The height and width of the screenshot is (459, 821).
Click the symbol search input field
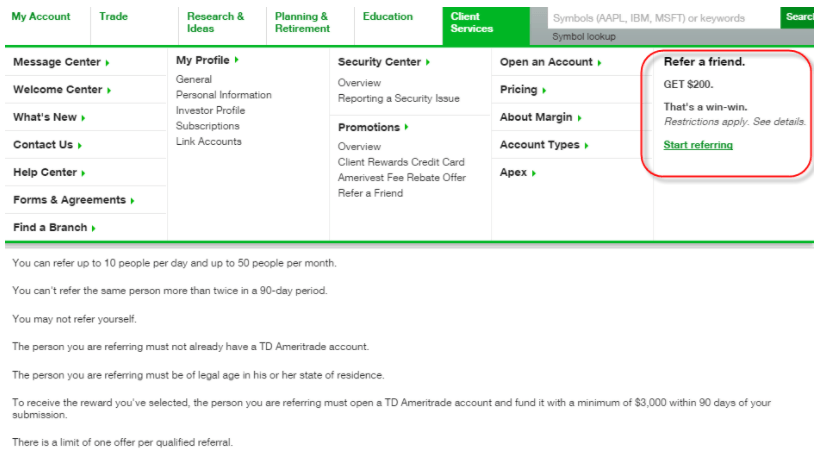point(663,18)
